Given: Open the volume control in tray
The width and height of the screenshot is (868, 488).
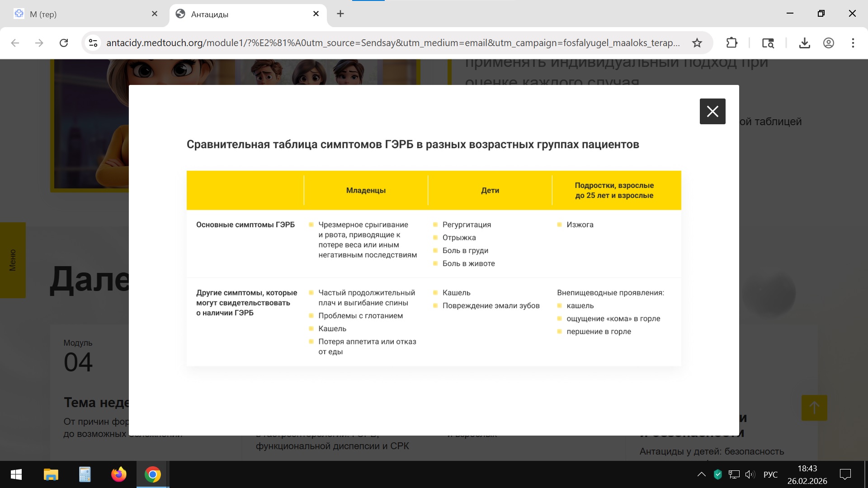Looking at the screenshot, I should click(750, 474).
